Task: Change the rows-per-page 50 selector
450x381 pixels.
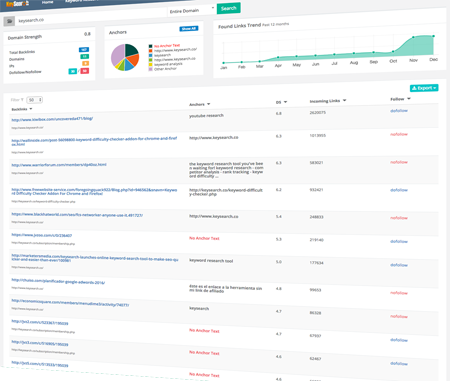Action: 35,100
